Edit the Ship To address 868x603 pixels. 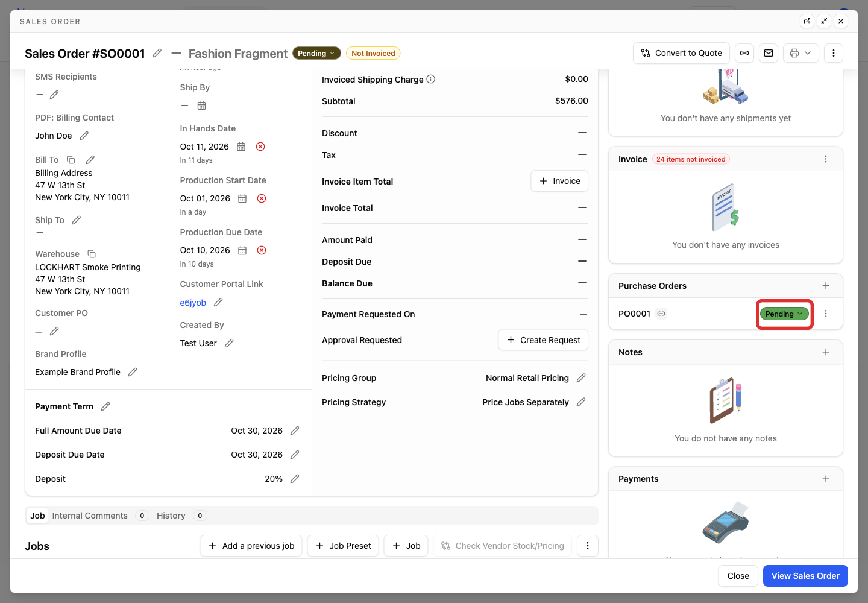[77, 220]
